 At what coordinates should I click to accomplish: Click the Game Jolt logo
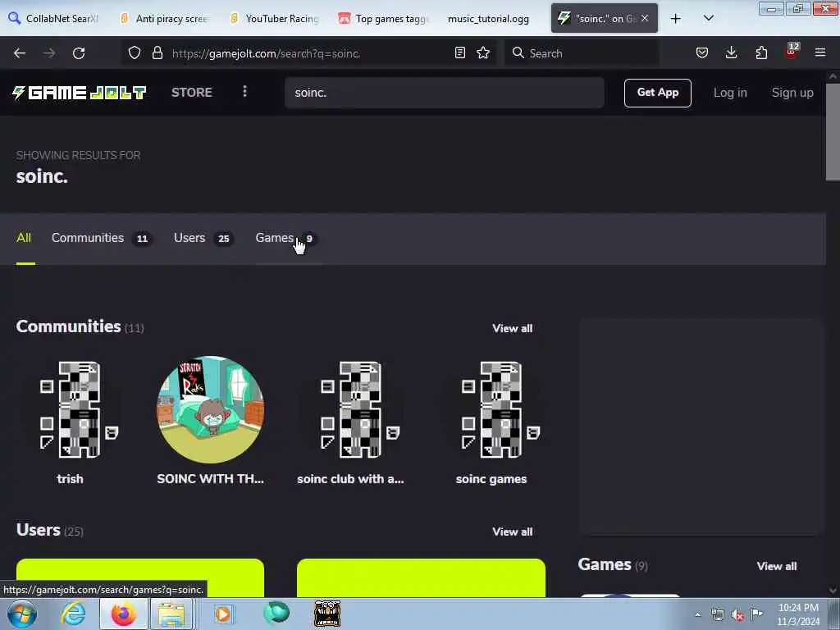[80, 93]
